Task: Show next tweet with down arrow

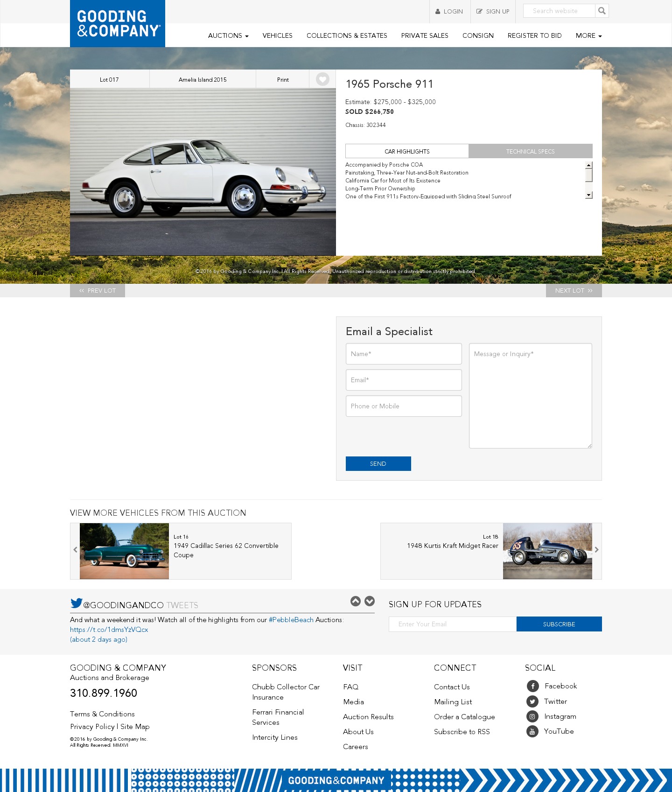Action: [370, 601]
